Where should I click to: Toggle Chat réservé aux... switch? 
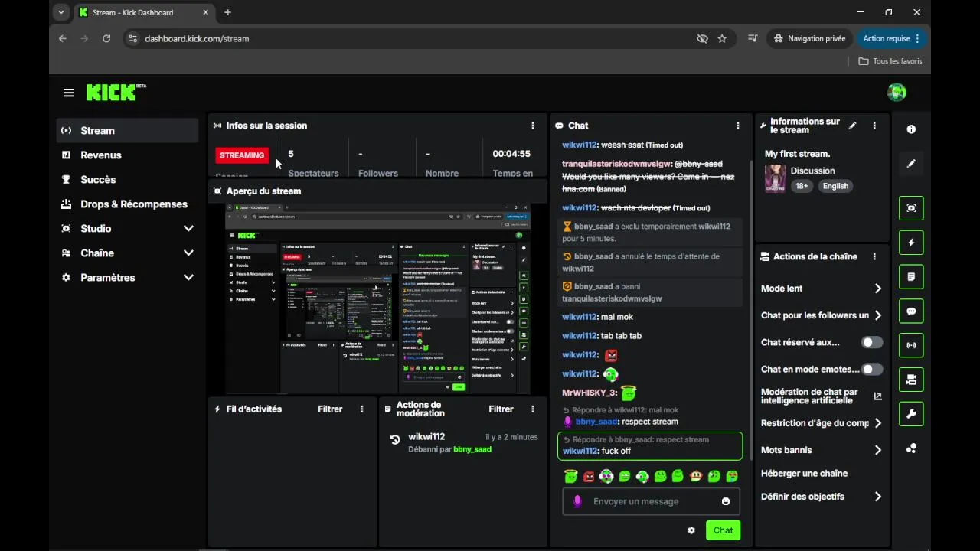(x=872, y=342)
